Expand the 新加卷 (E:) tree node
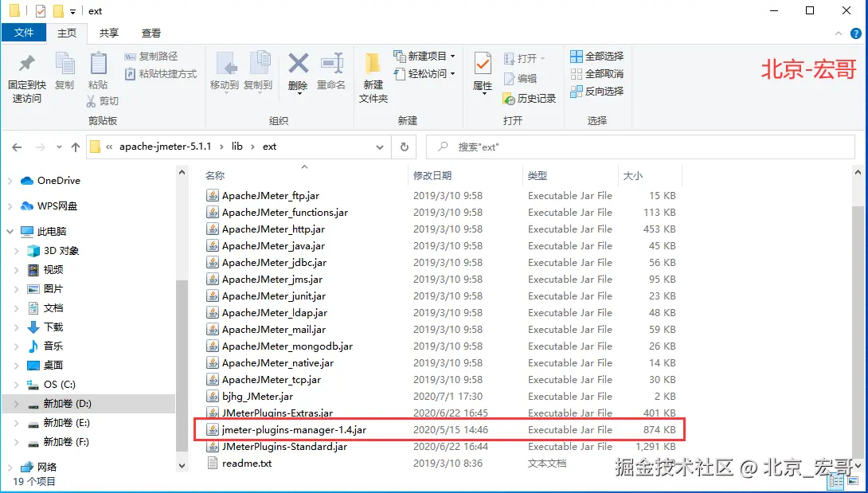This screenshot has height=493, width=868. point(17,423)
